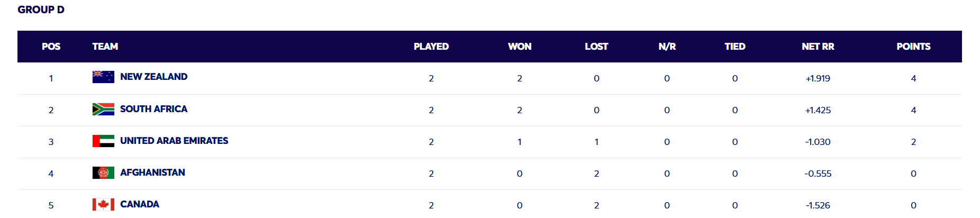This screenshot has width=980, height=218.
Task: Click New Zealand's +1.919 net run rate
Action: (818, 78)
